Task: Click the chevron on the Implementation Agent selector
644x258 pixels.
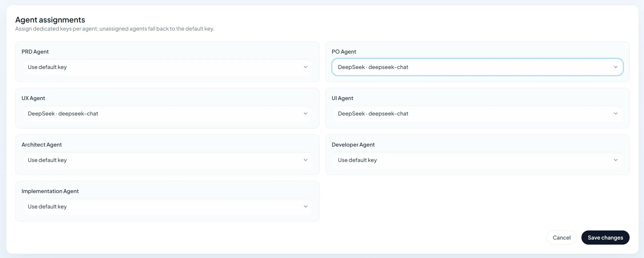Action: pos(305,206)
